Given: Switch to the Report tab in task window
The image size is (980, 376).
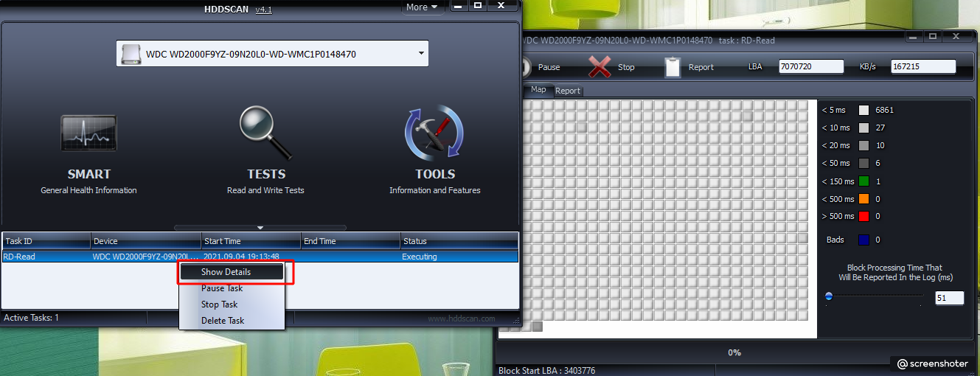Looking at the screenshot, I should click(x=568, y=91).
